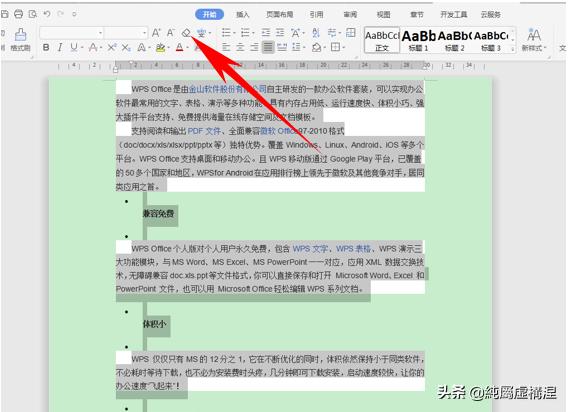This screenshot has width=569, height=412.
Task: Apply the 标题 1 heading style
Action: 418,40
